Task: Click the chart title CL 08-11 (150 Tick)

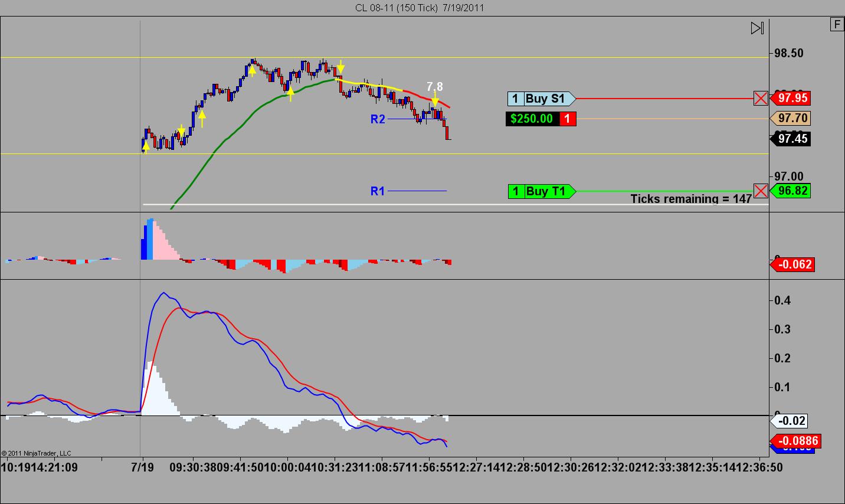Action: 420,8
